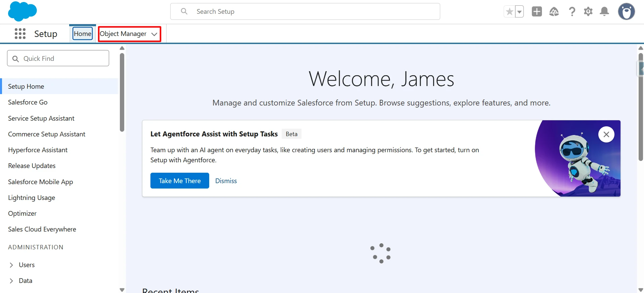Open the Help question mark
This screenshot has height=293, width=644.
(x=572, y=12)
